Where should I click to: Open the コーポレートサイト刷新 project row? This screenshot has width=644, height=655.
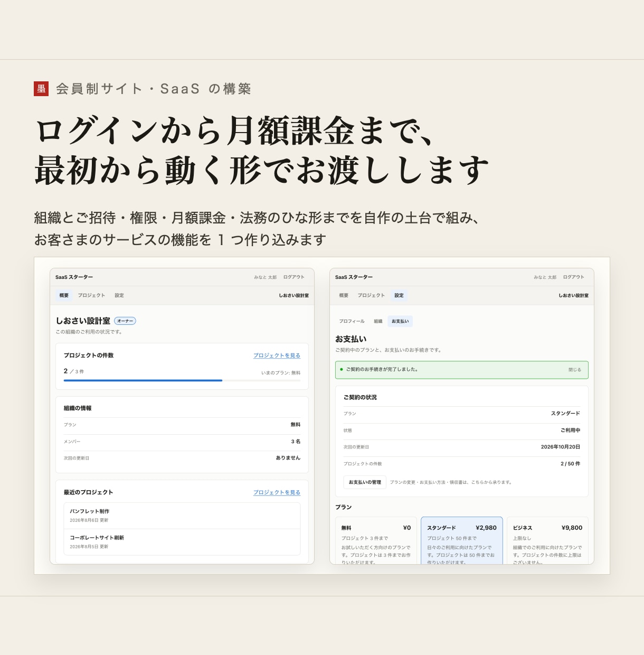182,542
